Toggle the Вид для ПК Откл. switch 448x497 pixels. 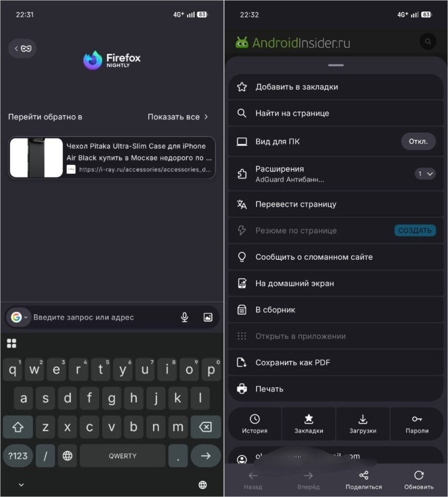coord(418,142)
